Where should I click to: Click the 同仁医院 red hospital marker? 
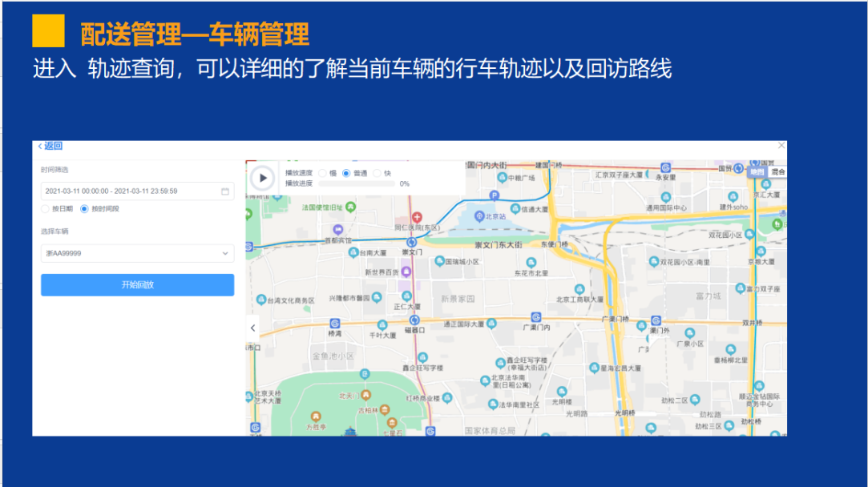point(417,218)
